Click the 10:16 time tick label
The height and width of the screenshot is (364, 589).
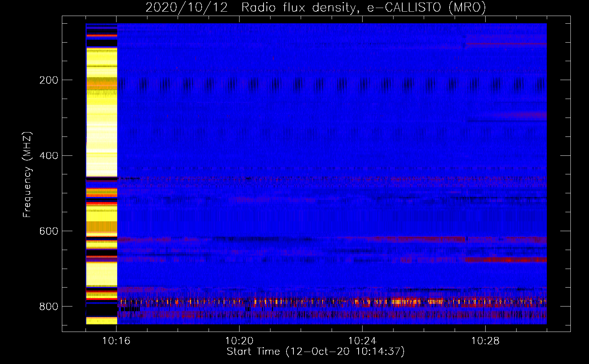(x=116, y=341)
